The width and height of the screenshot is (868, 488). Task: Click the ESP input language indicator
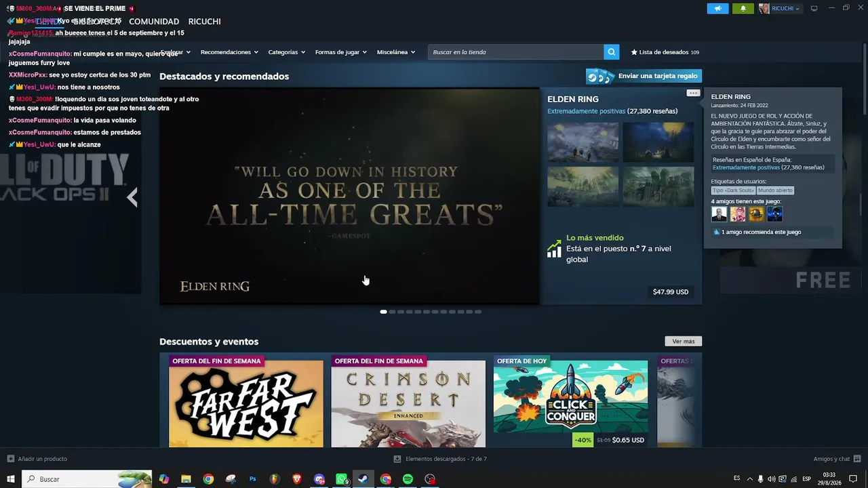coord(807,479)
